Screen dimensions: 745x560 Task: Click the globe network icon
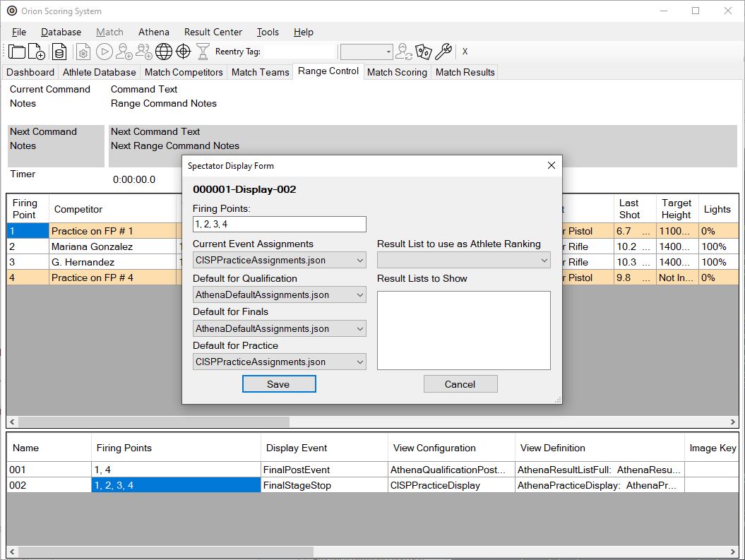pos(162,51)
